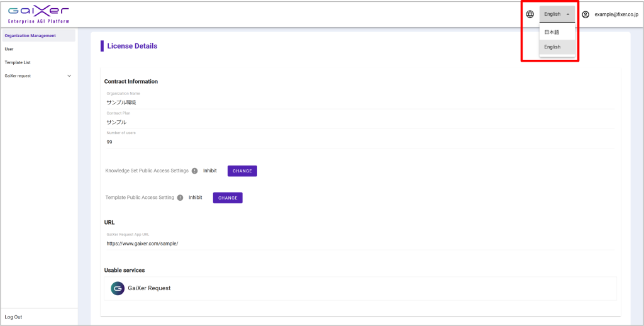
Task: Expand GaiXer request sidebar chevron
Action: [69, 76]
